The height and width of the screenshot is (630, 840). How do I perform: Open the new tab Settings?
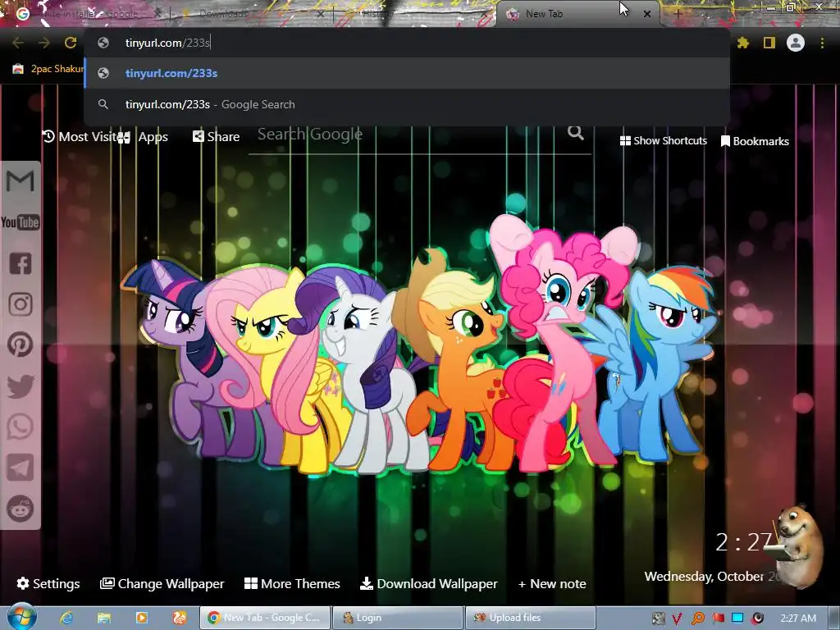48,583
